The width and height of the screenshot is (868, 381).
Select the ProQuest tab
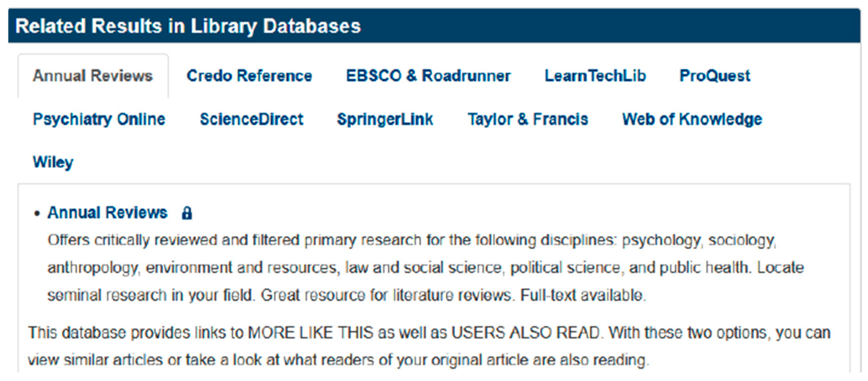(715, 76)
